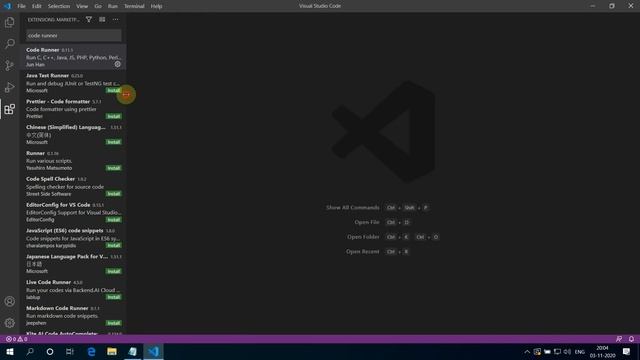Open the Accounts icon in activity bar
The width and height of the screenshot is (640, 360).
coord(9,302)
